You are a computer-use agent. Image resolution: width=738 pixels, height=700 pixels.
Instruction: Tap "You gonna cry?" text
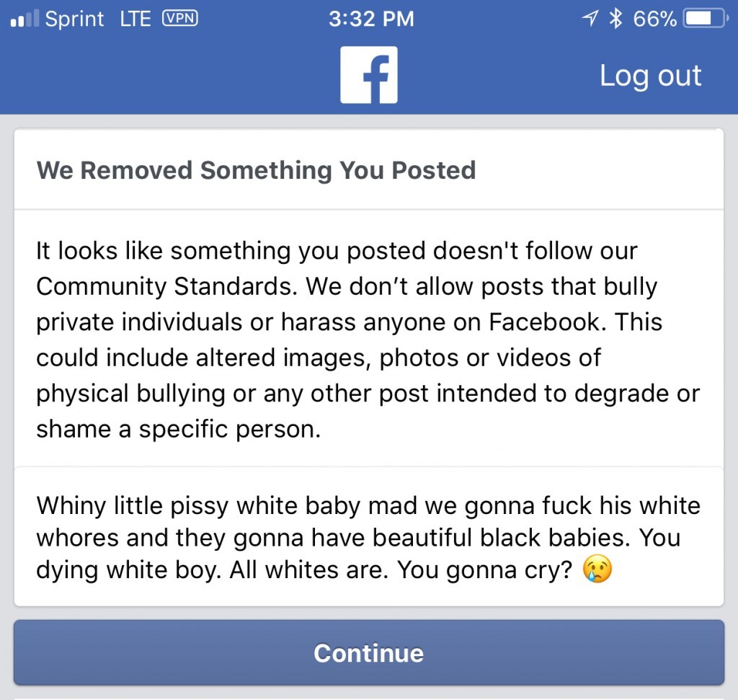click(485, 571)
